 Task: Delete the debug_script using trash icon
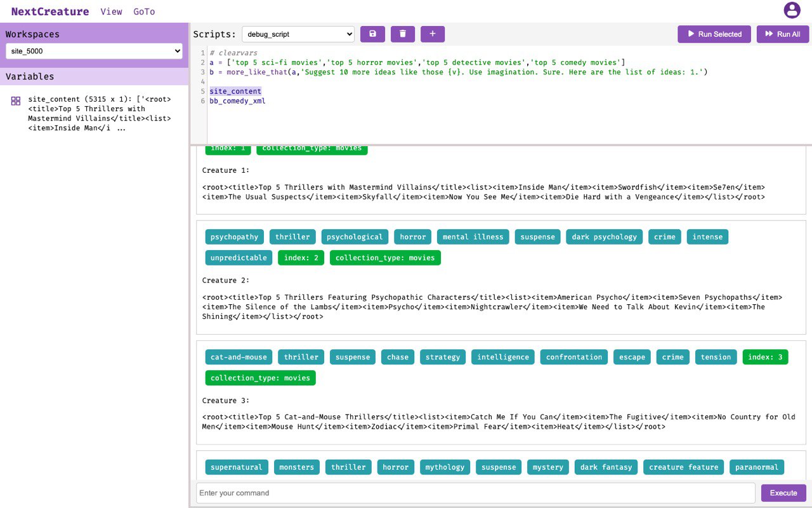pos(403,34)
